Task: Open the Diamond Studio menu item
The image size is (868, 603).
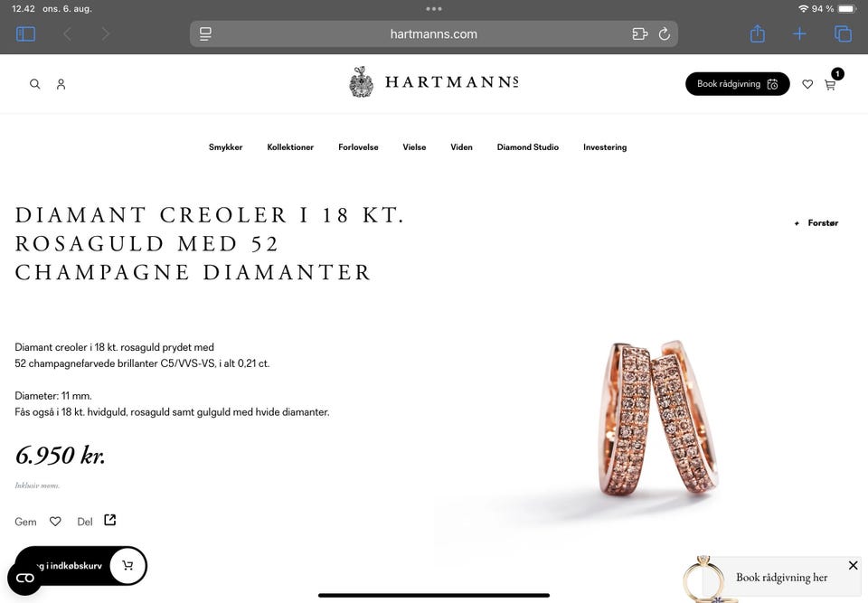Action: (x=527, y=147)
